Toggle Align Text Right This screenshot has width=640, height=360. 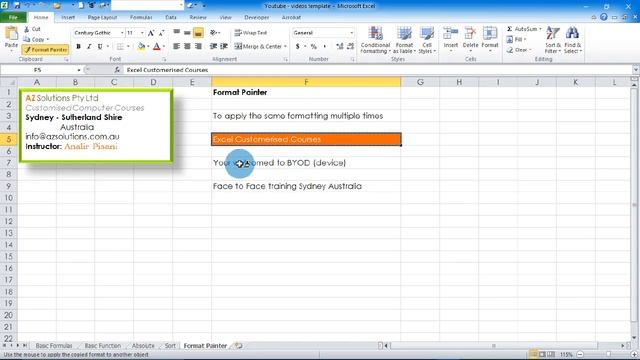[198, 47]
